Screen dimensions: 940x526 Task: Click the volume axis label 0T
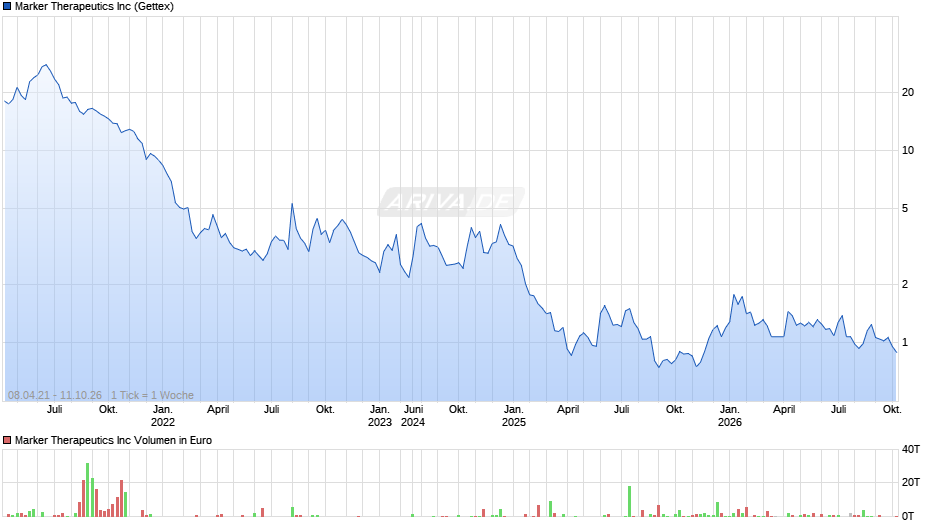coord(908,516)
